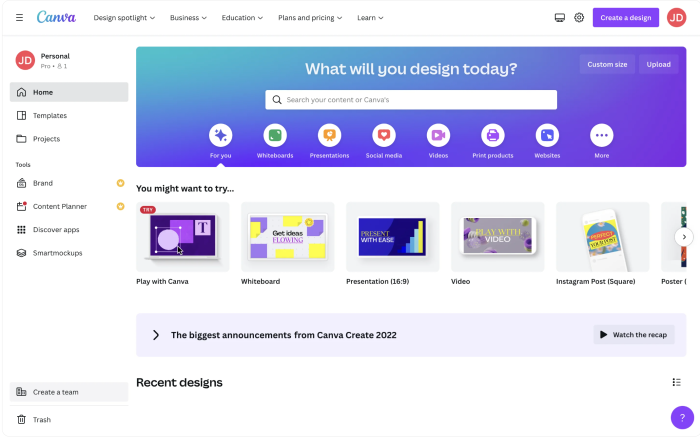This screenshot has height=438, width=700.
Task: Expand the Canva Create 2022 announcements chevron
Action: pyautogui.click(x=155, y=335)
